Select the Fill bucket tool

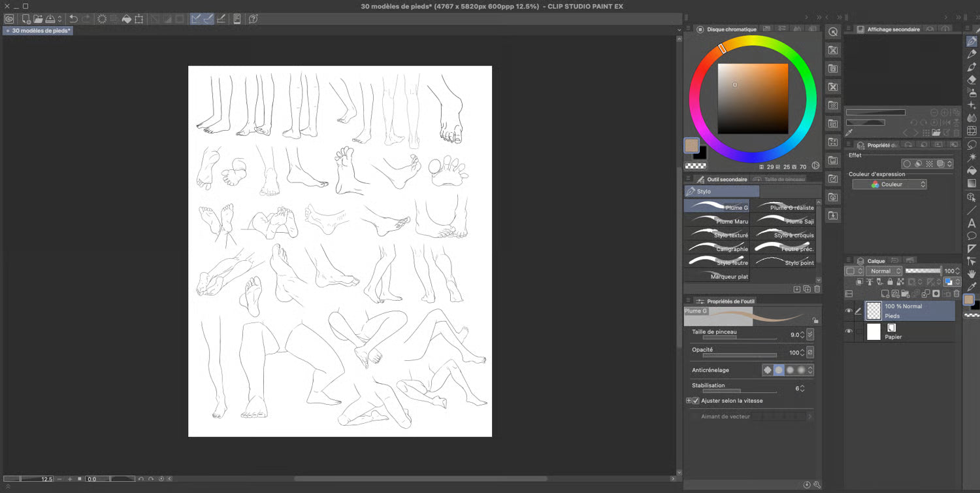pyautogui.click(x=972, y=171)
